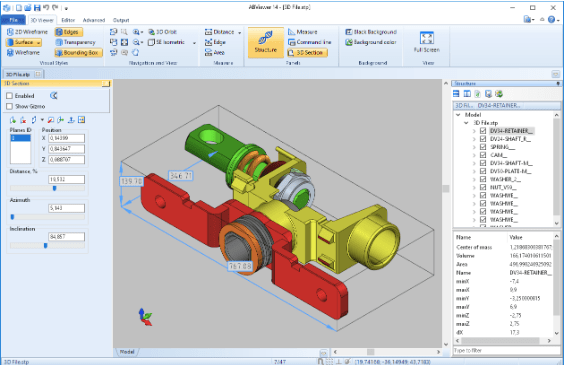Tick the Show Gizmo checkbox
This screenshot has height=365, width=564.
pos(10,106)
